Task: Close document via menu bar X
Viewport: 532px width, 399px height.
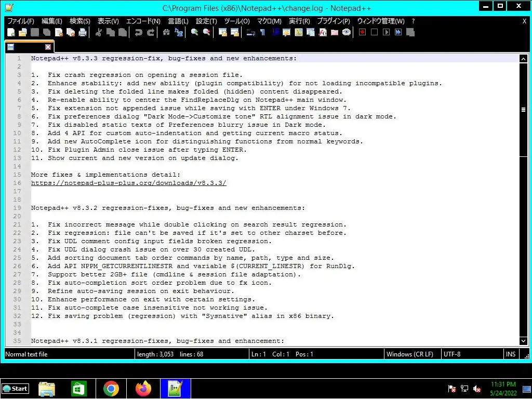Action: [524, 21]
